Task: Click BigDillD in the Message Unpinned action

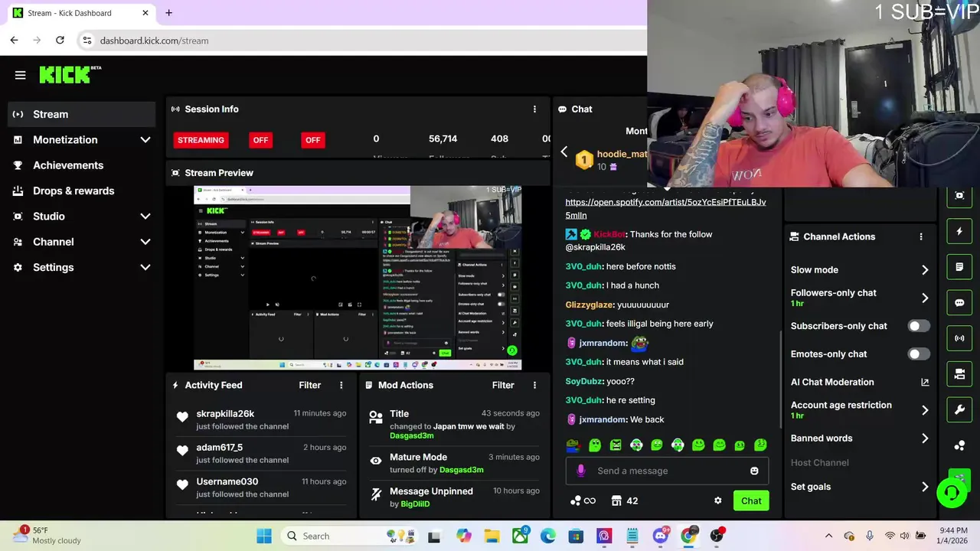Action: pyautogui.click(x=415, y=504)
